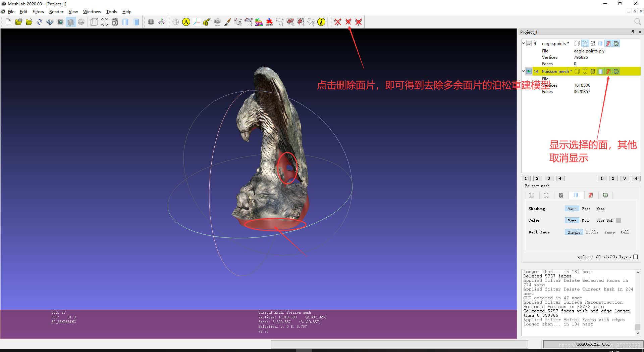This screenshot has width=644, height=352.
Task: Click the colored bunny quality mapper tool
Action: tap(259, 22)
